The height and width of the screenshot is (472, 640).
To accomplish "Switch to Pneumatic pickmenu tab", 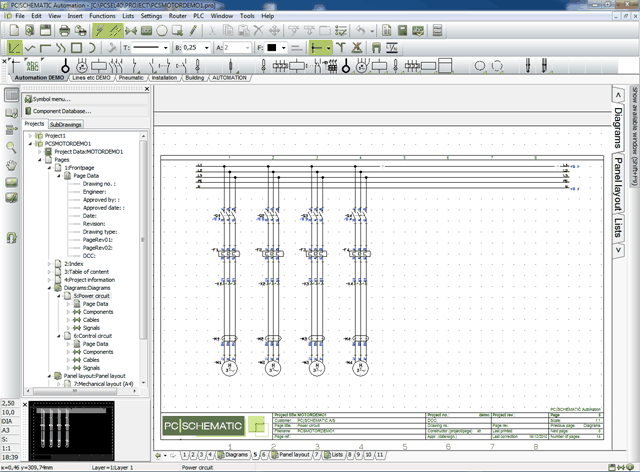I will click(x=131, y=78).
